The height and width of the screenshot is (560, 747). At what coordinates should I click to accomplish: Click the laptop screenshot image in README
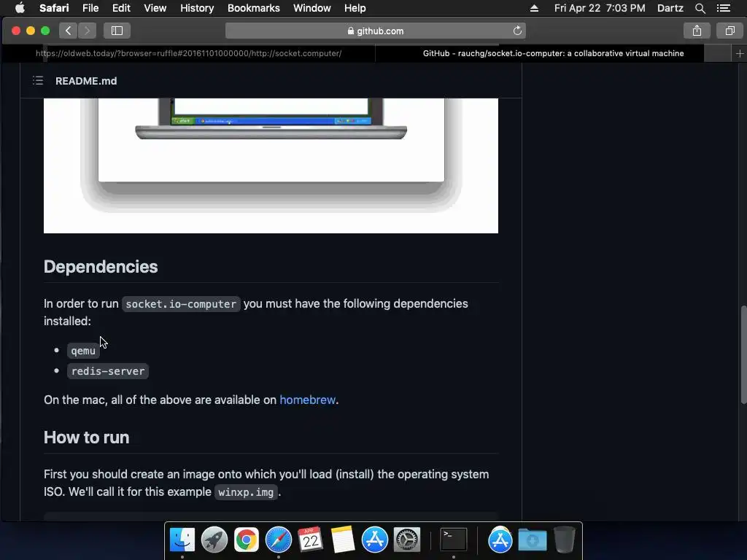[271, 166]
